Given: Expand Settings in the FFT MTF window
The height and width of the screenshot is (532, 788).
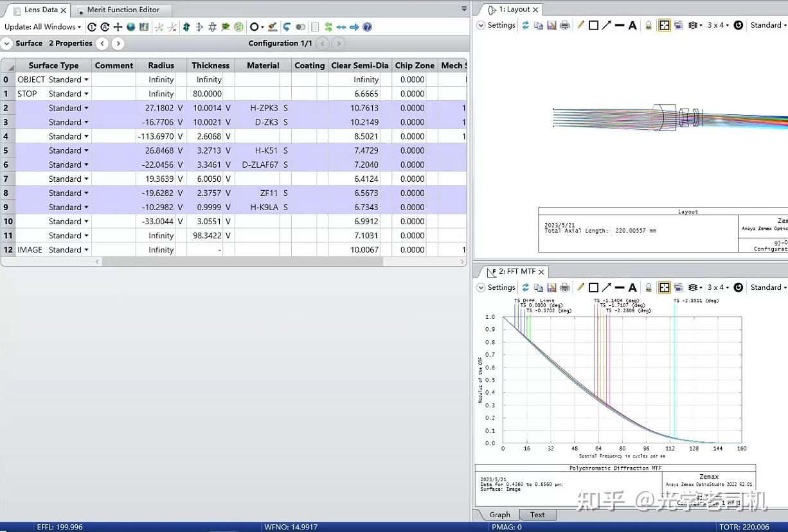Looking at the screenshot, I should (x=496, y=287).
